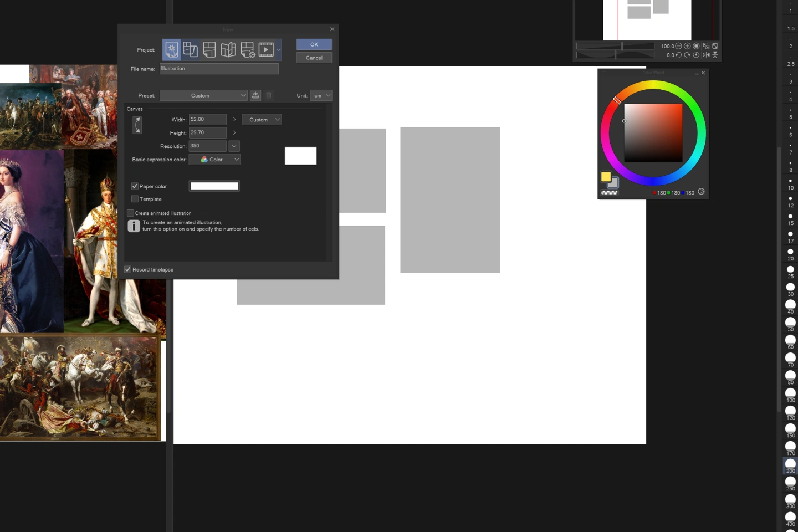Confirm the new canvas with OK

tap(314, 44)
